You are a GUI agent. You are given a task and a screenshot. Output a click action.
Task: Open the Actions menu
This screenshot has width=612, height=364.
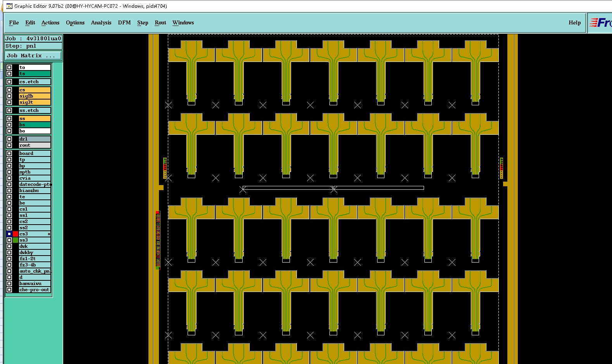point(50,23)
